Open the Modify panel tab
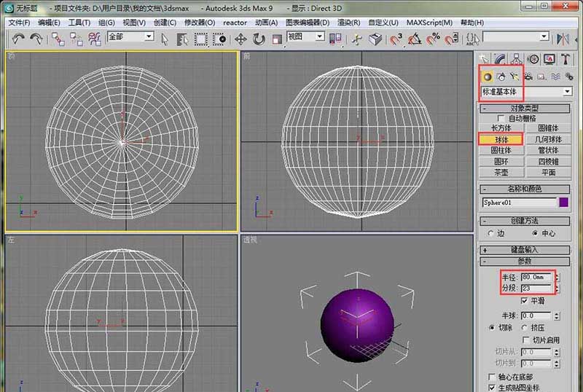Viewport: 583px width, 392px height. click(x=501, y=59)
